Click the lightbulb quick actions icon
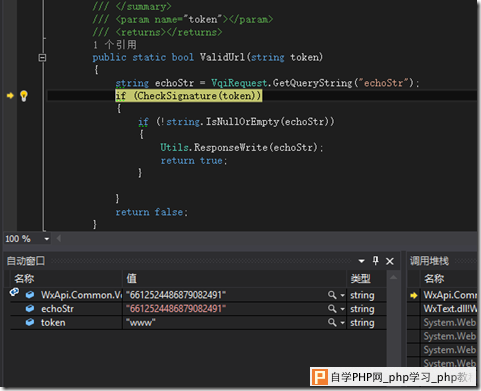 24,96
